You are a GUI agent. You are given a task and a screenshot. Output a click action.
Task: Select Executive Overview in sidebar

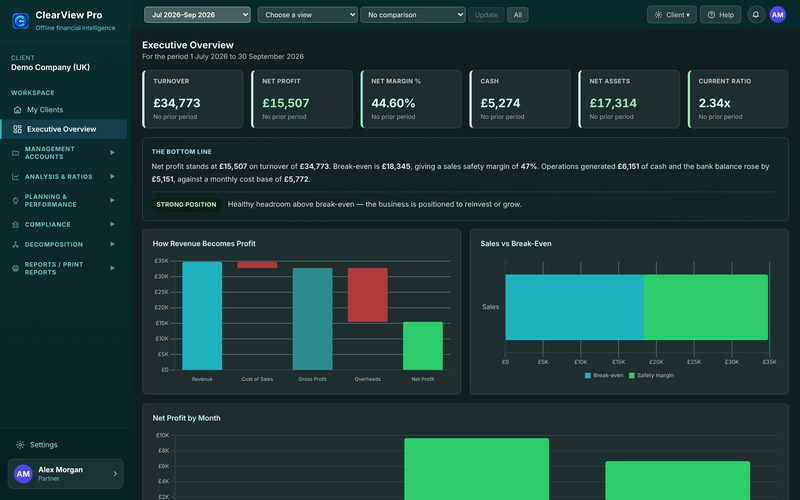tap(63, 129)
